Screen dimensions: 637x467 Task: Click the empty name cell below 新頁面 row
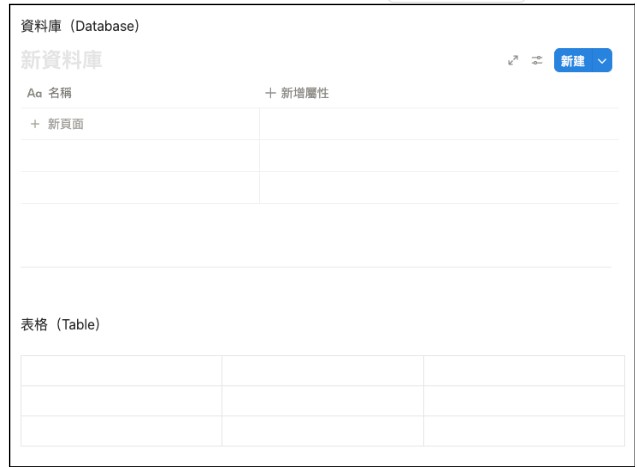click(140, 156)
